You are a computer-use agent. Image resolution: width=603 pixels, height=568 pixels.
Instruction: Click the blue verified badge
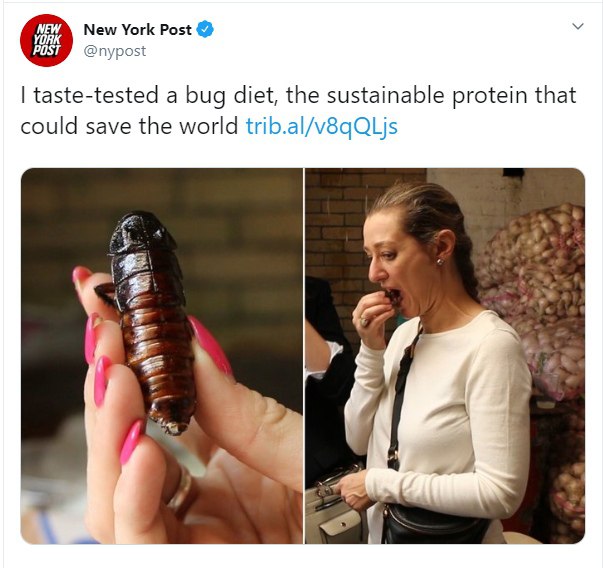(205, 29)
